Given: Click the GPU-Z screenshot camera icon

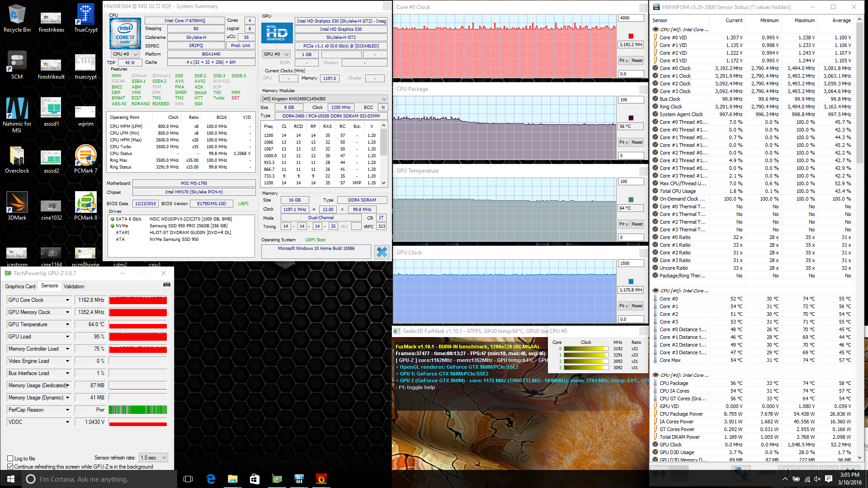Looking at the screenshot, I should click(x=167, y=285).
